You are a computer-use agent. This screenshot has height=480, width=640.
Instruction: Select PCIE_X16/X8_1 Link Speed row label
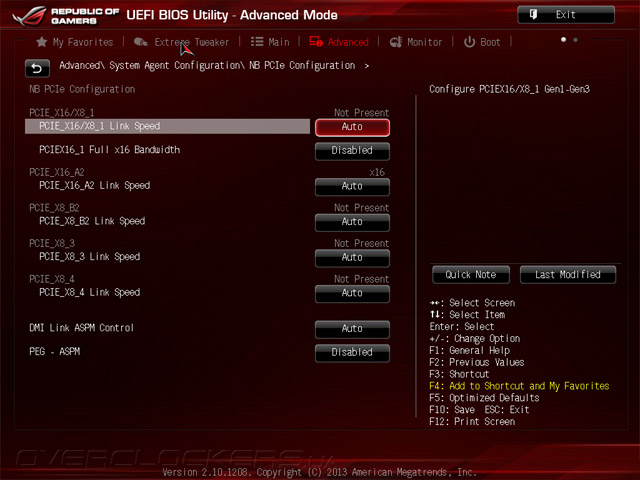(100, 126)
